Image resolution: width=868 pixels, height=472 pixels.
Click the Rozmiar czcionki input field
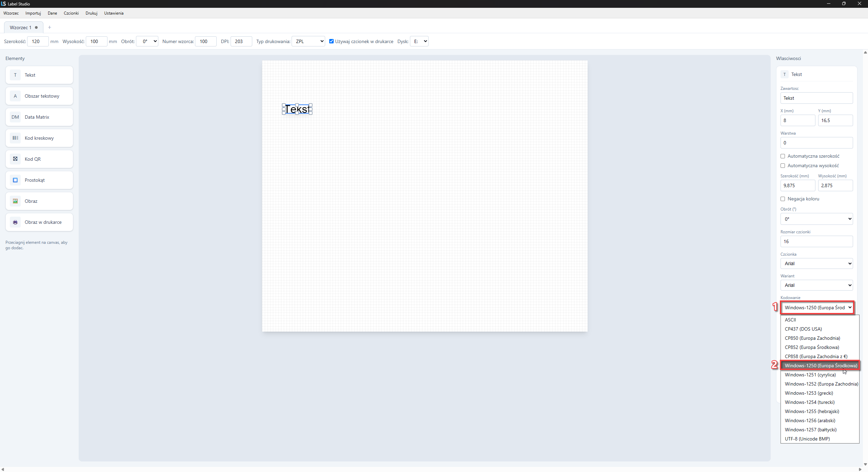pyautogui.click(x=816, y=241)
